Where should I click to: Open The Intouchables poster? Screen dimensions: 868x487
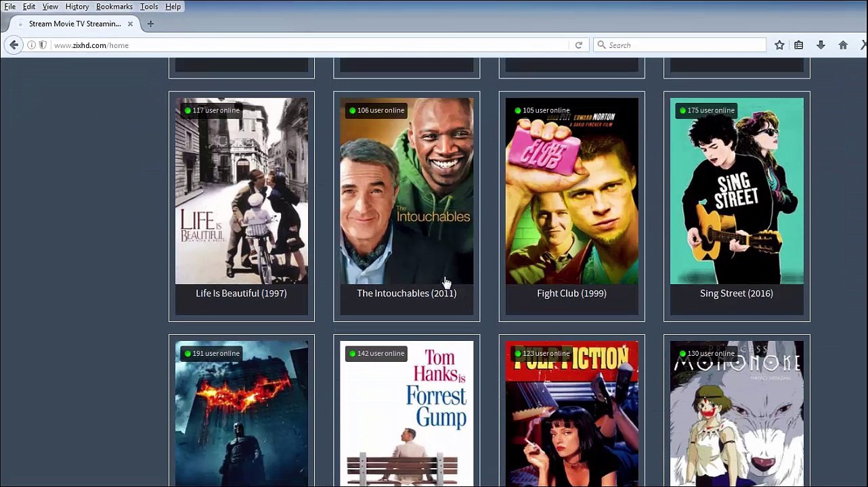click(x=407, y=191)
